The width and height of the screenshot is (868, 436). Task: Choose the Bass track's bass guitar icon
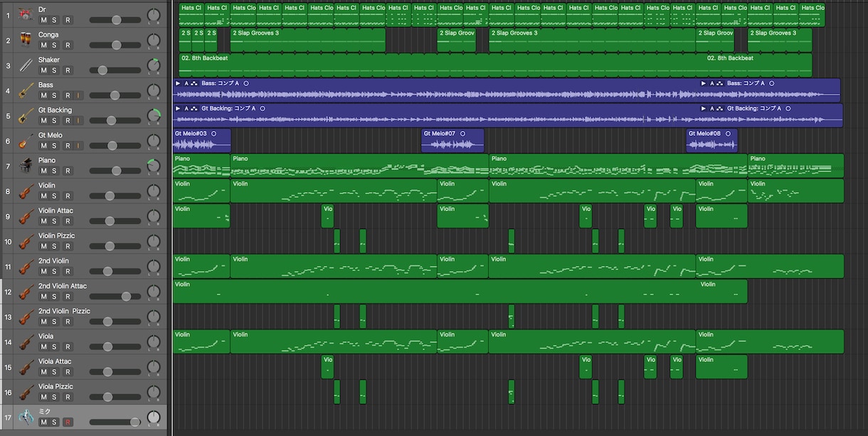click(x=26, y=90)
